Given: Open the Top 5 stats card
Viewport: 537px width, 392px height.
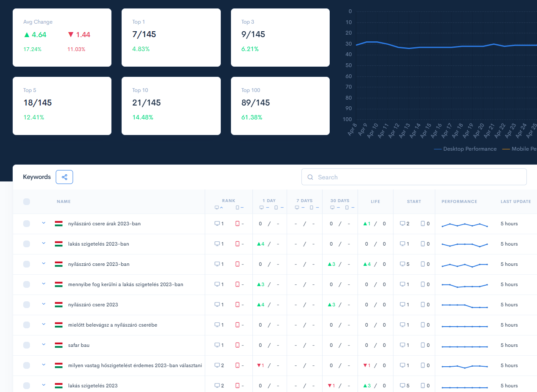Looking at the screenshot, I should (x=62, y=106).
